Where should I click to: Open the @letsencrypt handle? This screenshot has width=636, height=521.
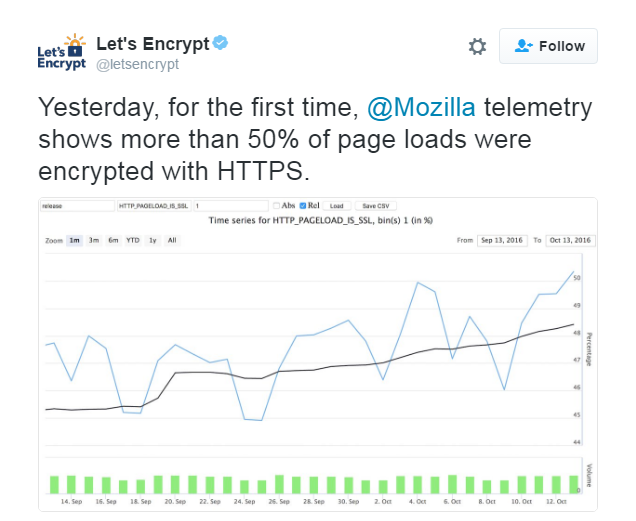point(137,64)
